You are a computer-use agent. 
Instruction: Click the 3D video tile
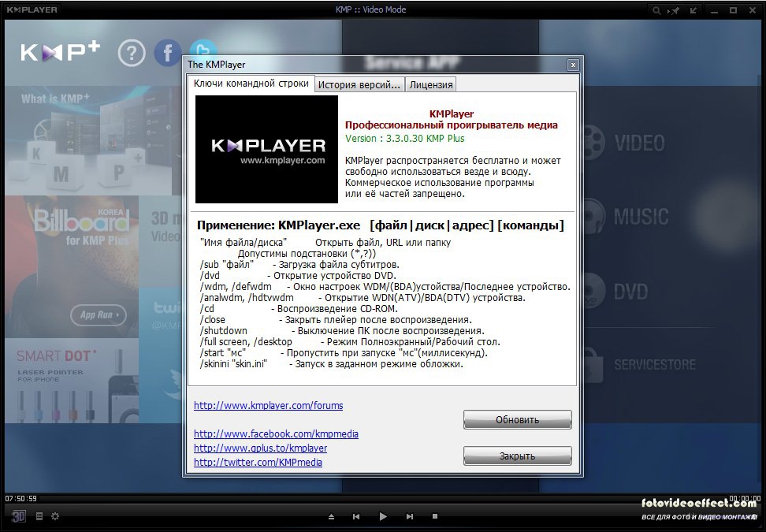point(160,242)
